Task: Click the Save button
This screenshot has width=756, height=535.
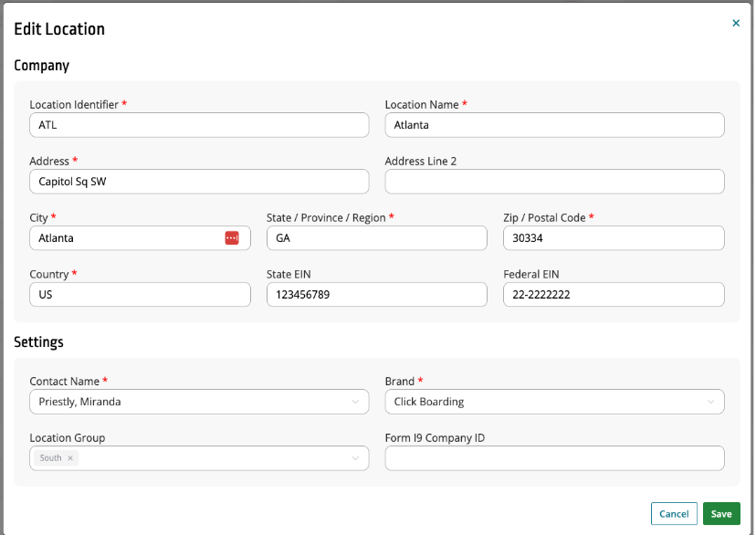Action: point(721,514)
